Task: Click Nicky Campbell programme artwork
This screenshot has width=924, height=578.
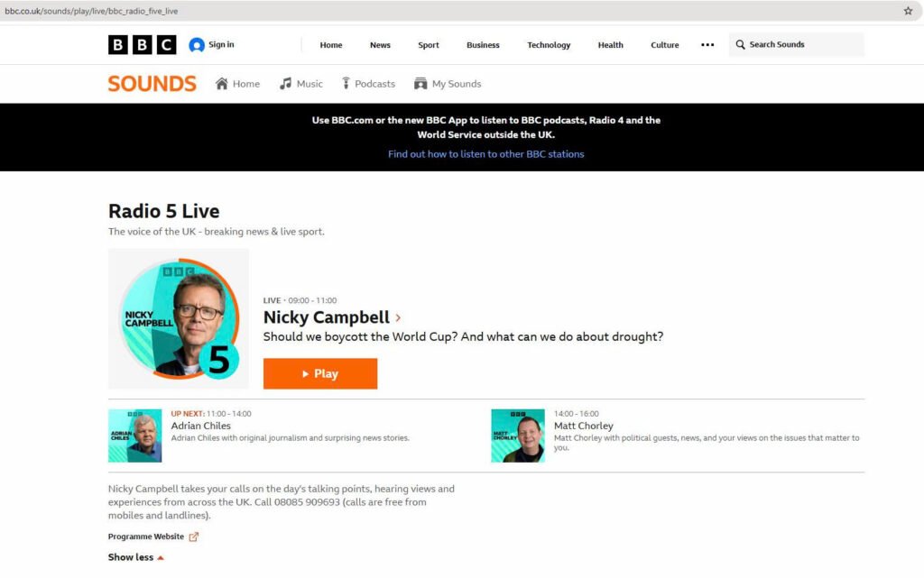Action: coord(179,318)
